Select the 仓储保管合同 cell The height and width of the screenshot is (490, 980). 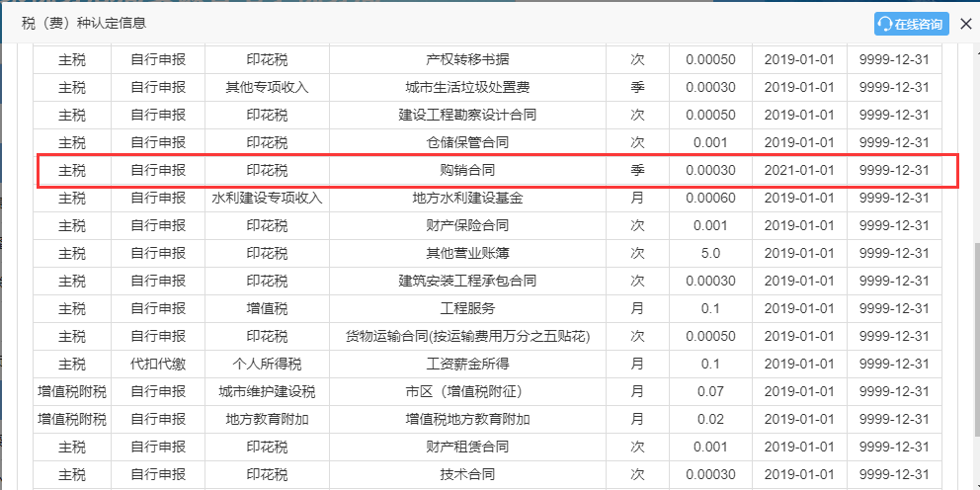(x=467, y=142)
